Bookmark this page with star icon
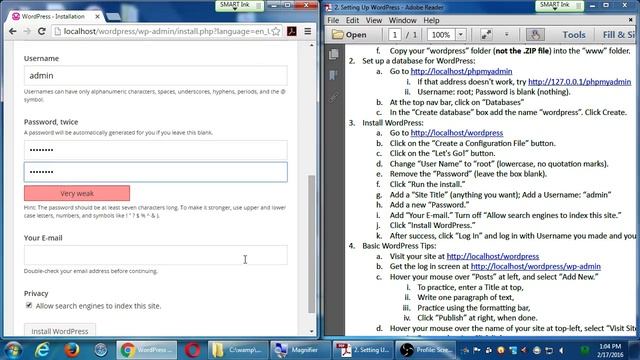 coord(276,31)
